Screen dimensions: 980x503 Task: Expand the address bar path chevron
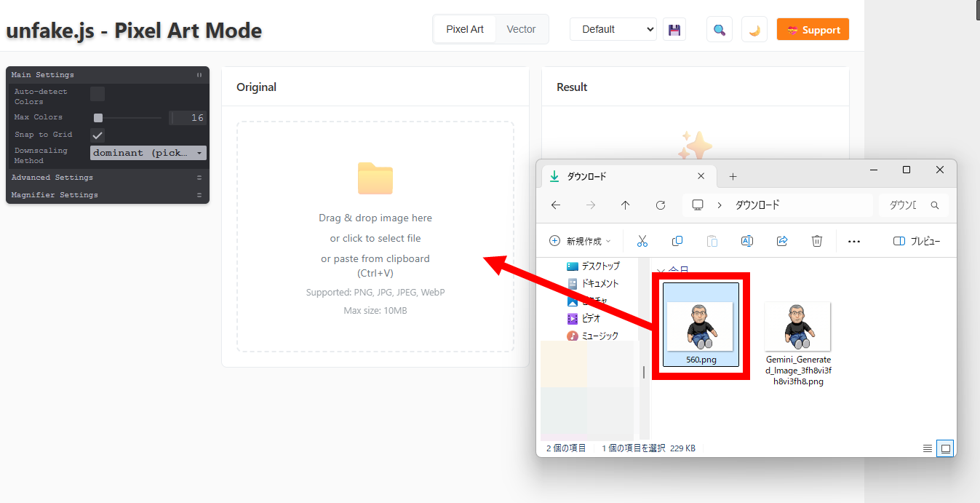(x=720, y=205)
